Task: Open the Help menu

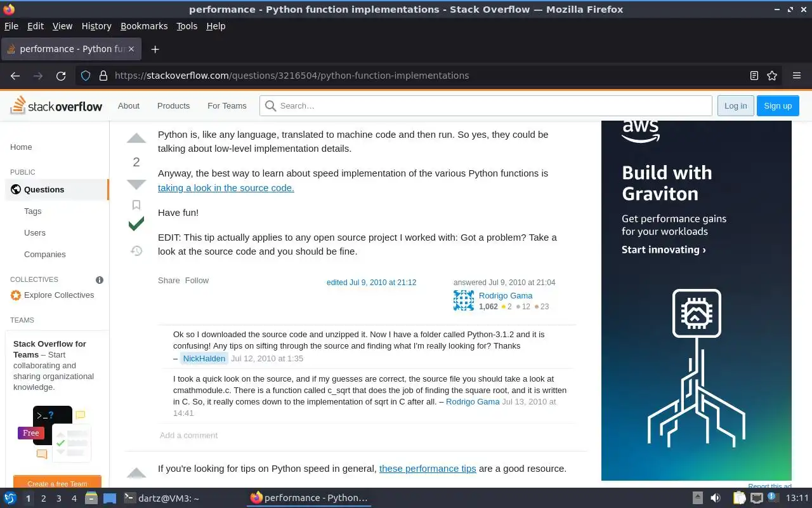Action: [216, 26]
